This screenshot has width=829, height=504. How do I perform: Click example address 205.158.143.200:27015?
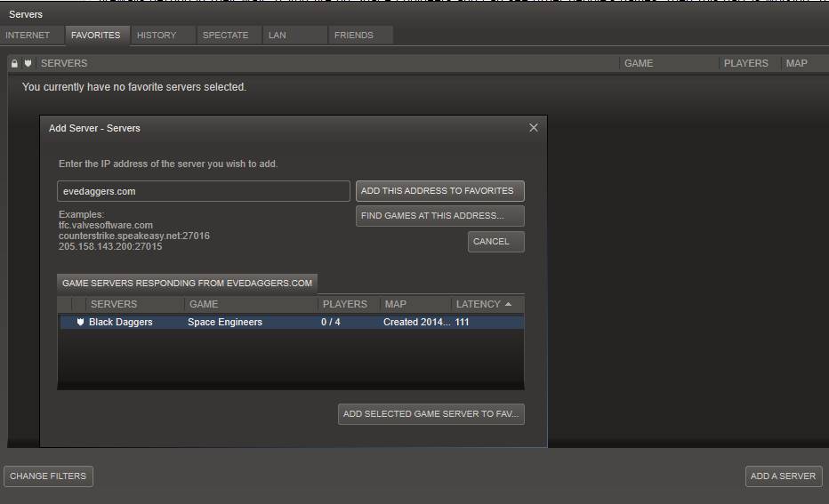110,246
